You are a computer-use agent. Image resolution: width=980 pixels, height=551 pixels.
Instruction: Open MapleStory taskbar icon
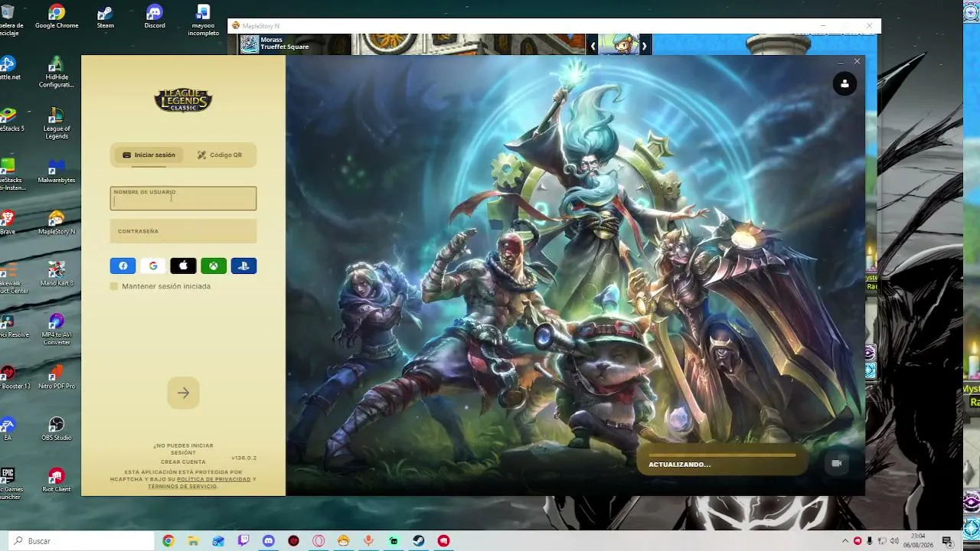pos(344,541)
